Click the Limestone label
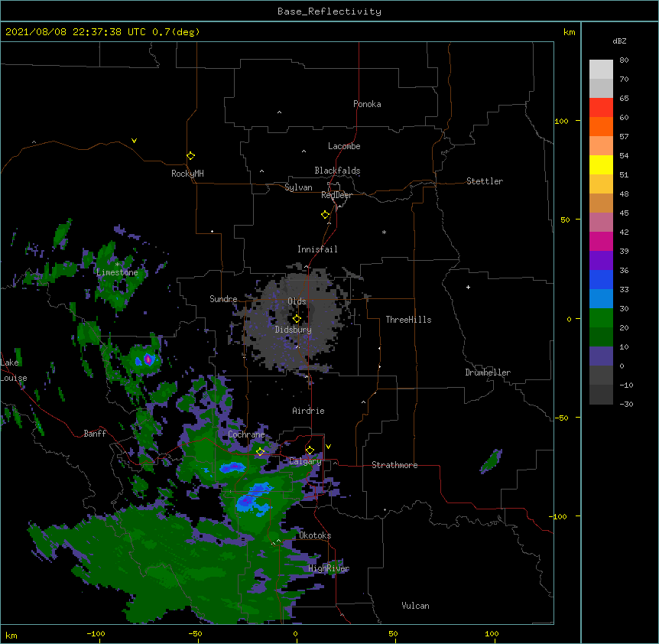This screenshot has height=644, width=659. coord(117,272)
